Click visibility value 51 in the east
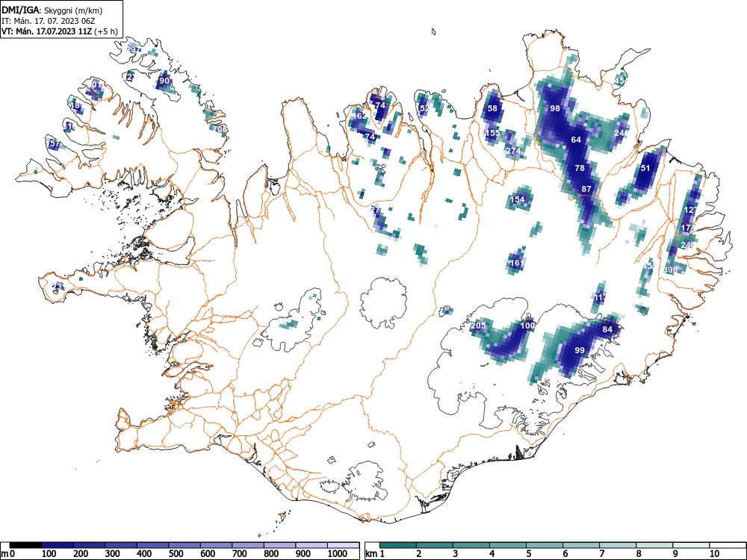This screenshot has height=560, width=747. [x=645, y=167]
